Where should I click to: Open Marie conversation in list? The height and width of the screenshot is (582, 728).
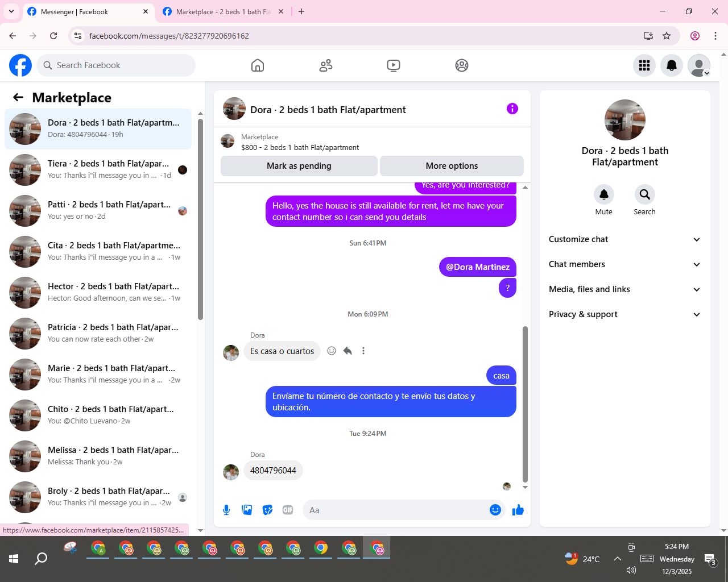coord(98,375)
